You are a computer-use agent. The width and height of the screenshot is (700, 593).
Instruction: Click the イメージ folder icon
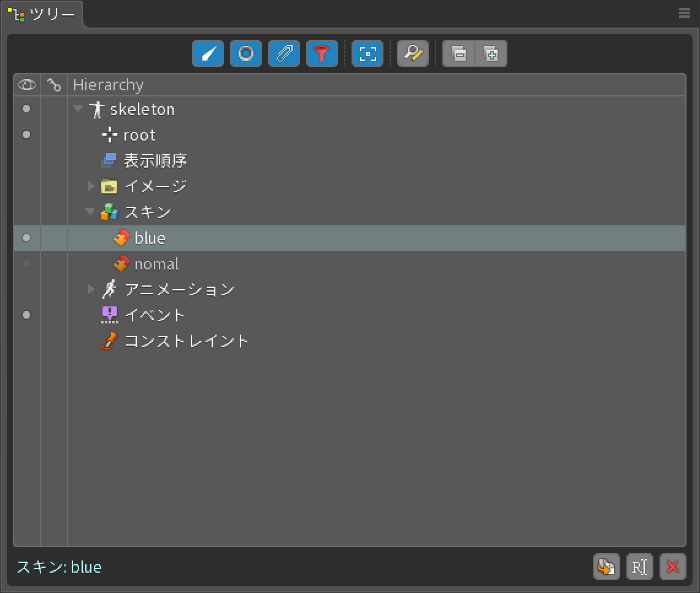click(109, 186)
